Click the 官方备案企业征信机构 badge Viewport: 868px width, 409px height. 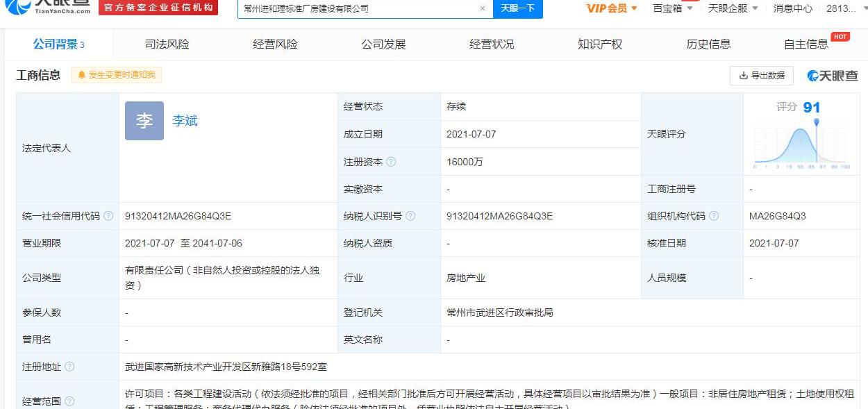coord(158,8)
